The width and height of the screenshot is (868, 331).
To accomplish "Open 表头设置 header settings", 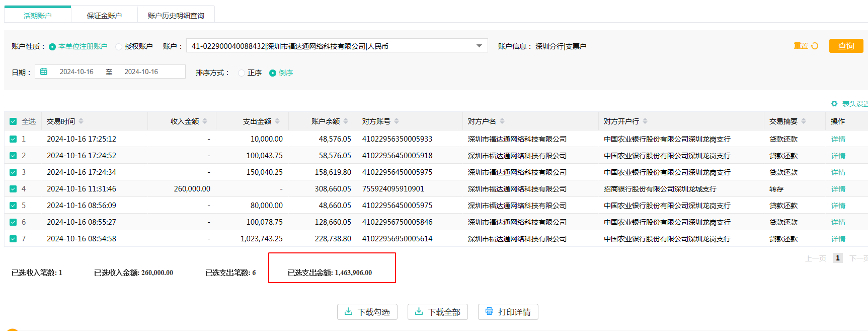I will 855,103.
